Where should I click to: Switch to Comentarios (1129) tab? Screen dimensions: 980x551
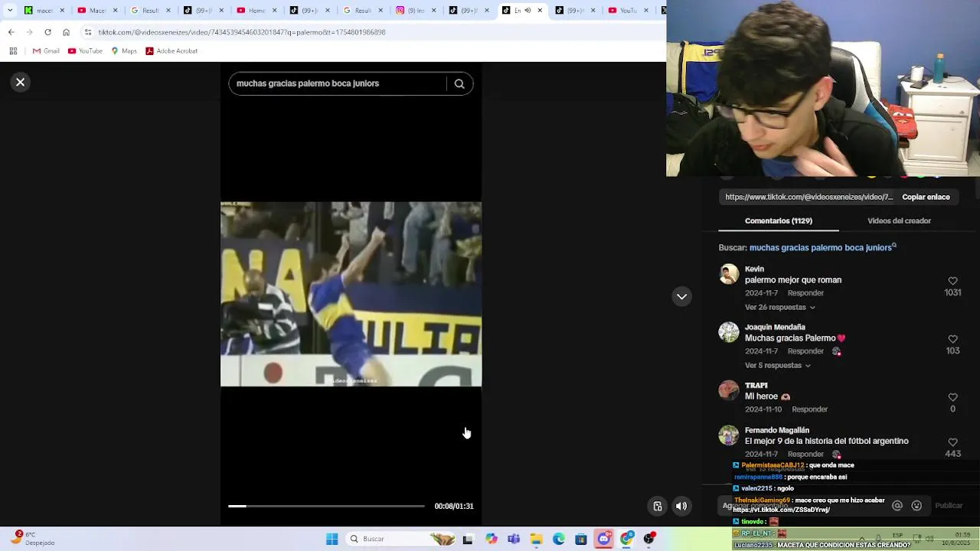point(779,220)
